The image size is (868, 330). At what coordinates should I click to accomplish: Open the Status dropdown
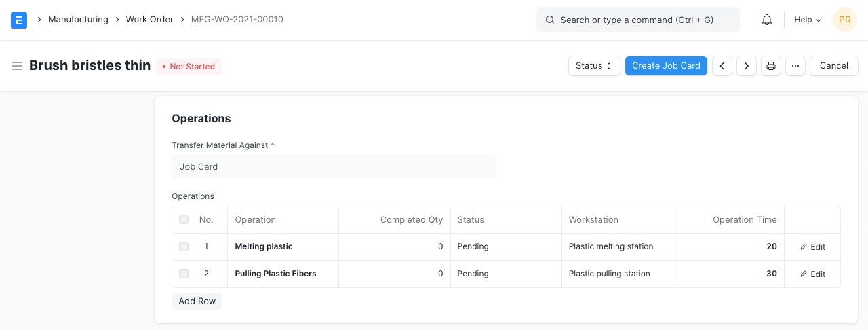pos(594,66)
